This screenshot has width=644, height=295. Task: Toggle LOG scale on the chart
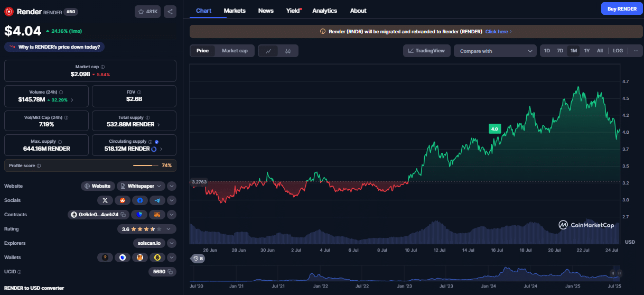[618, 51]
